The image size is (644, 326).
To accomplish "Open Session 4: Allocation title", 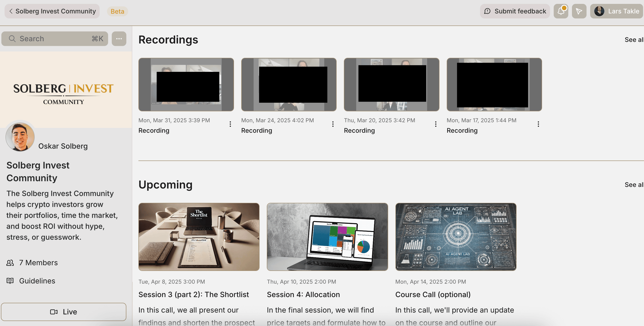I will [x=303, y=294].
